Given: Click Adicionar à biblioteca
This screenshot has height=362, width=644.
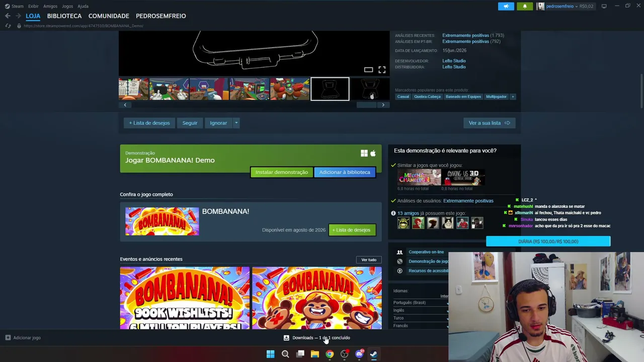Looking at the screenshot, I should coord(345,172).
